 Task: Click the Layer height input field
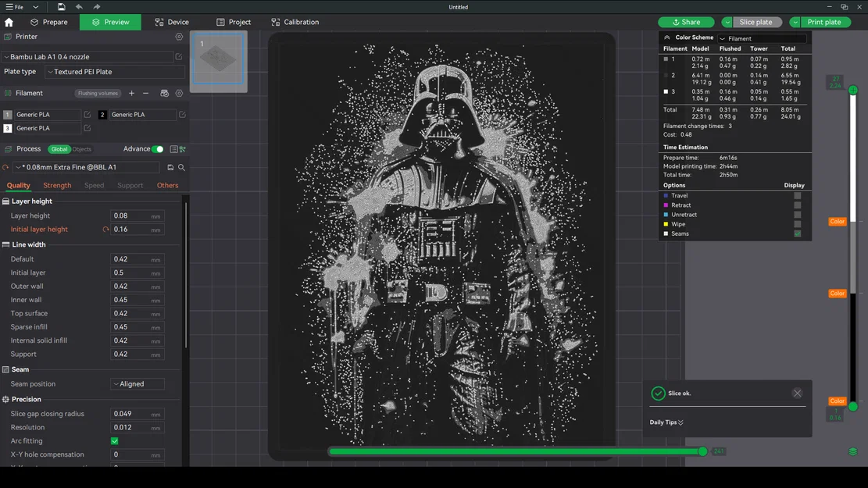coord(138,216)
